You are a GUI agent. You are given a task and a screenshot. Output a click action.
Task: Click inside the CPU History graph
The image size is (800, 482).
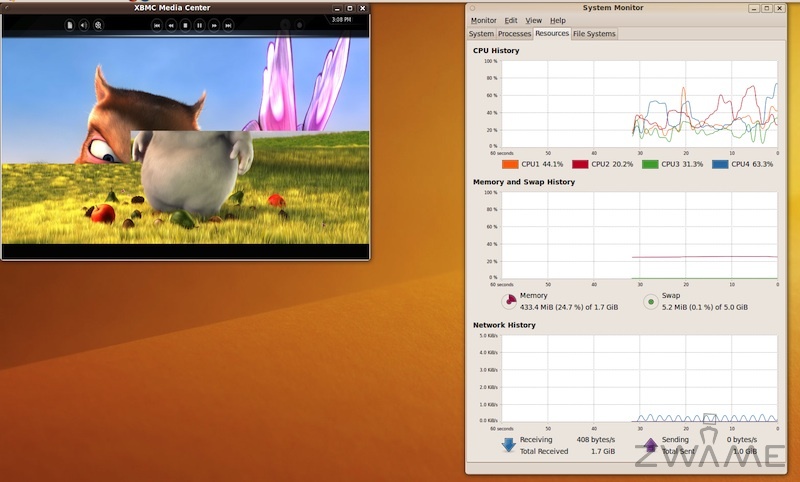tap(639, 104)
